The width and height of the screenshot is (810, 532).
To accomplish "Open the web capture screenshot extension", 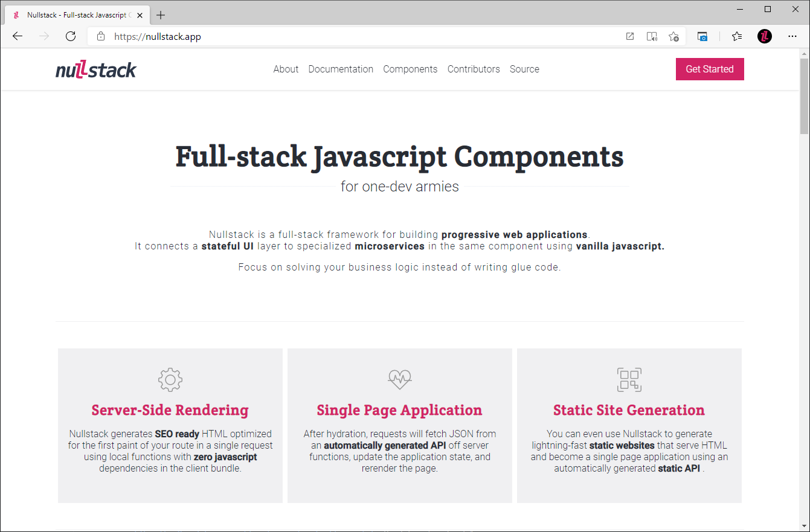I will (x=702, y=36).
